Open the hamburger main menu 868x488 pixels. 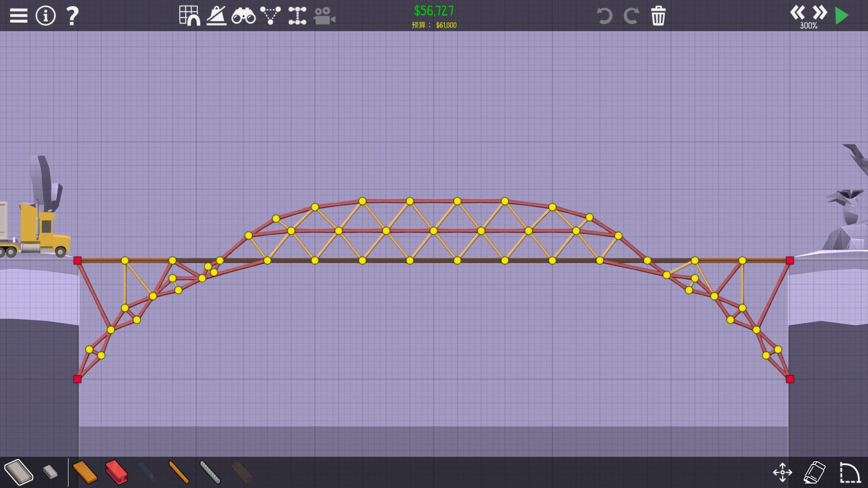tap(19, 16)
